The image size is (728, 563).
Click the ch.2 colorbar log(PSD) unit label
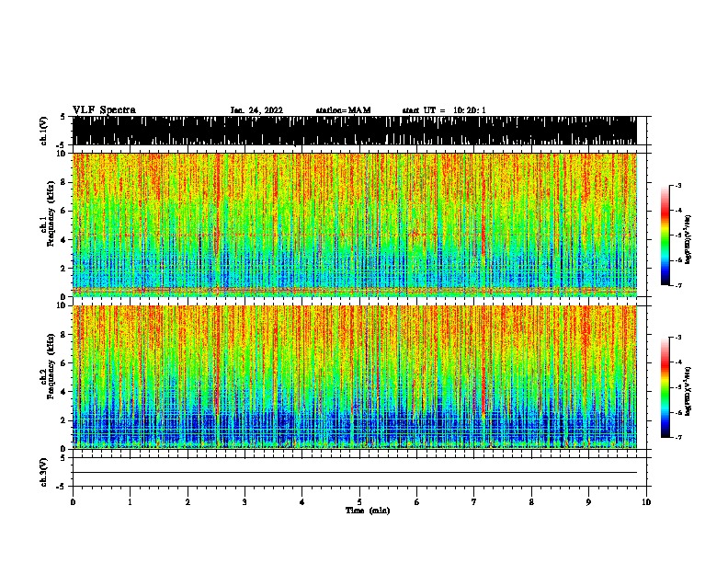(x=688, y=391)
